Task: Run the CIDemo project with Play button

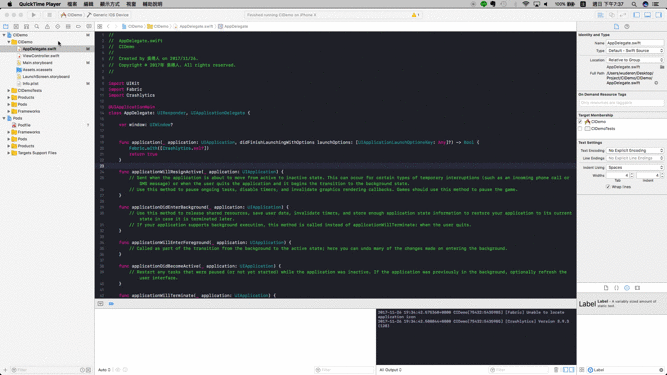Action: pos(34,15)
